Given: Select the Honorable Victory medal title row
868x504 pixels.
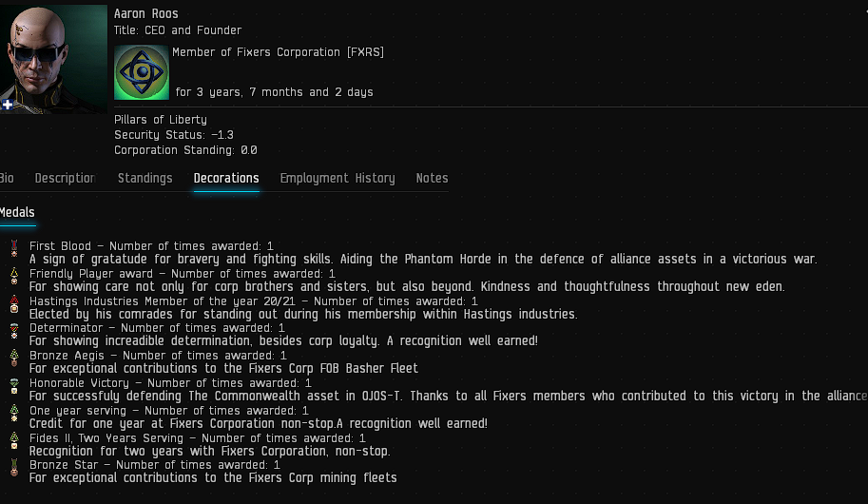Looking at the screenshot, I should pyautogui.click(x=170, y=383).
